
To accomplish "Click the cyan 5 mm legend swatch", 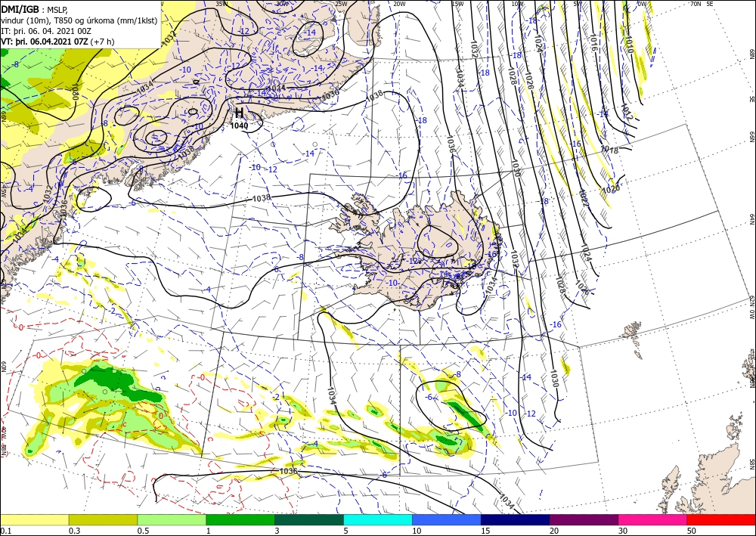I will pos(378,519).
